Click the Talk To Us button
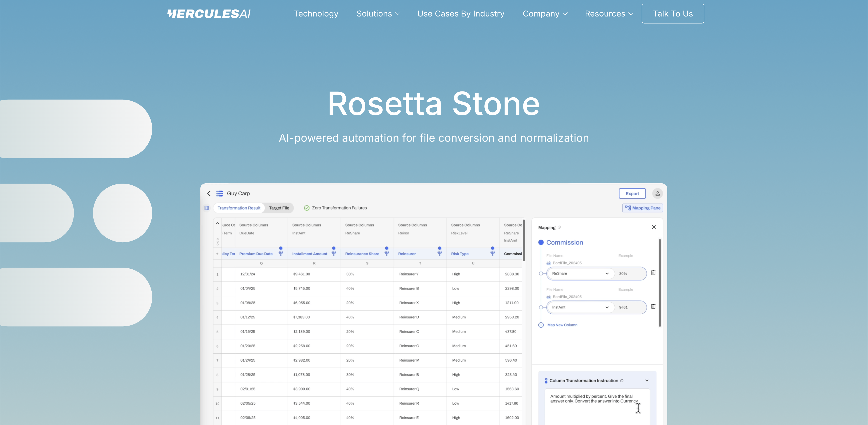The image size is (868, 425). click(x=672, y=14)
